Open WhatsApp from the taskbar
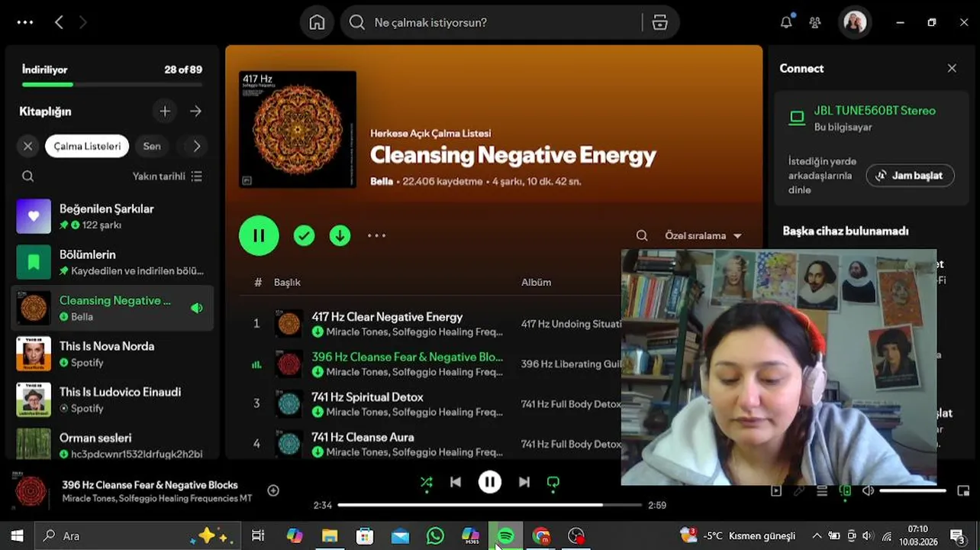This screenshot has width=980, height=550. [435, 536]
